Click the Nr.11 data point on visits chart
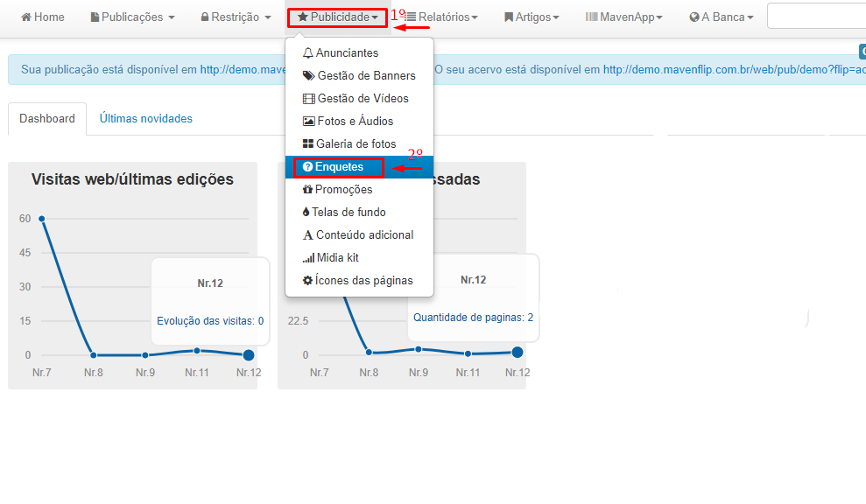Screen dimensions: 866x504 point(197,351)
